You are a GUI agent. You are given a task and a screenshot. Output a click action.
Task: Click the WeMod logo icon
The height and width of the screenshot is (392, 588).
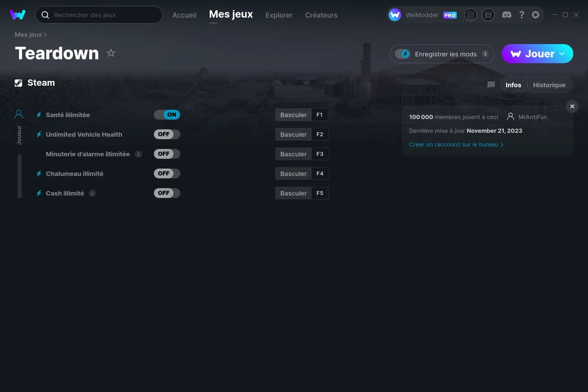point(18,15)
